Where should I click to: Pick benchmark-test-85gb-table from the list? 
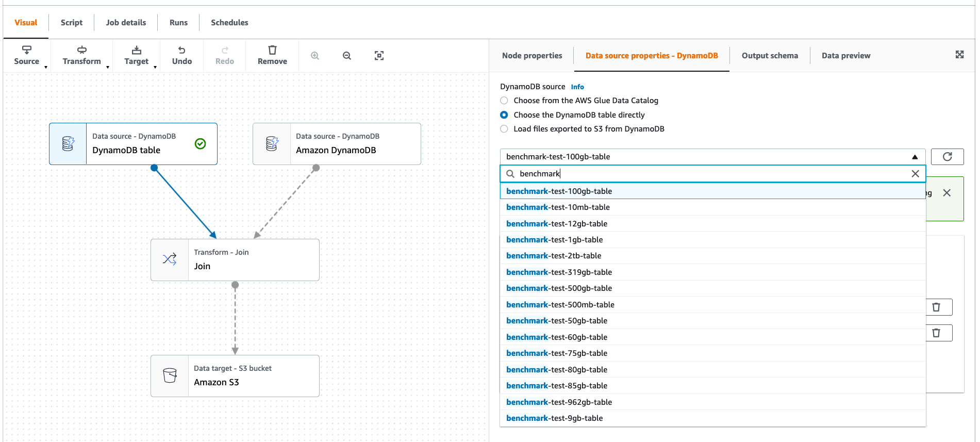[713, 386]
